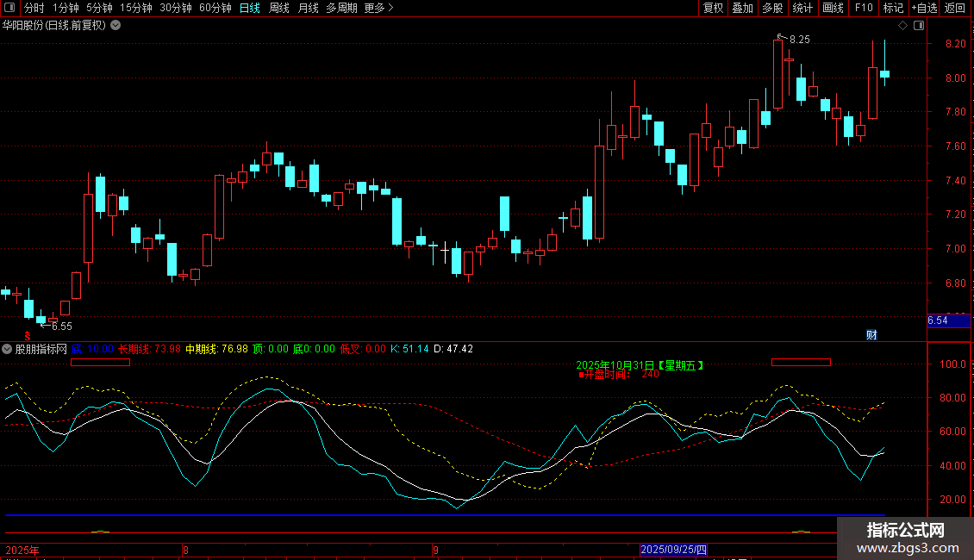Click the 中期线: 76.98 indicator value
974x560 pixels.
coord(216,349)
